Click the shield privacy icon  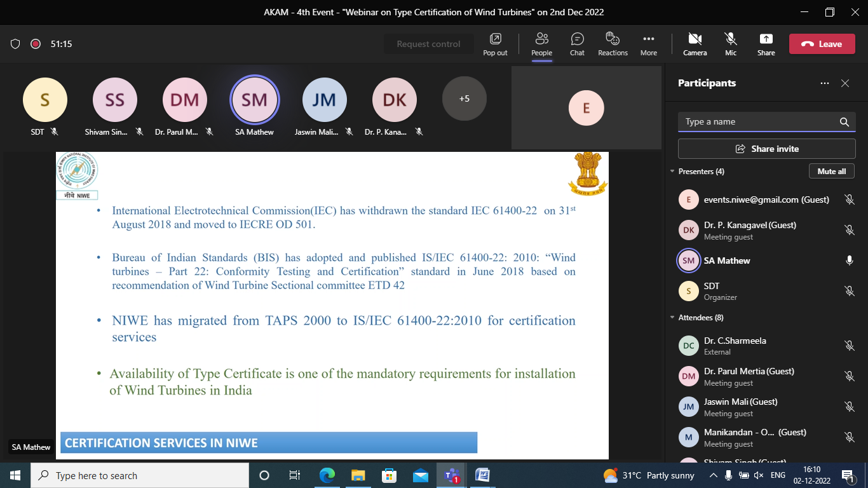pyautogui.click(x=15, y=44)
